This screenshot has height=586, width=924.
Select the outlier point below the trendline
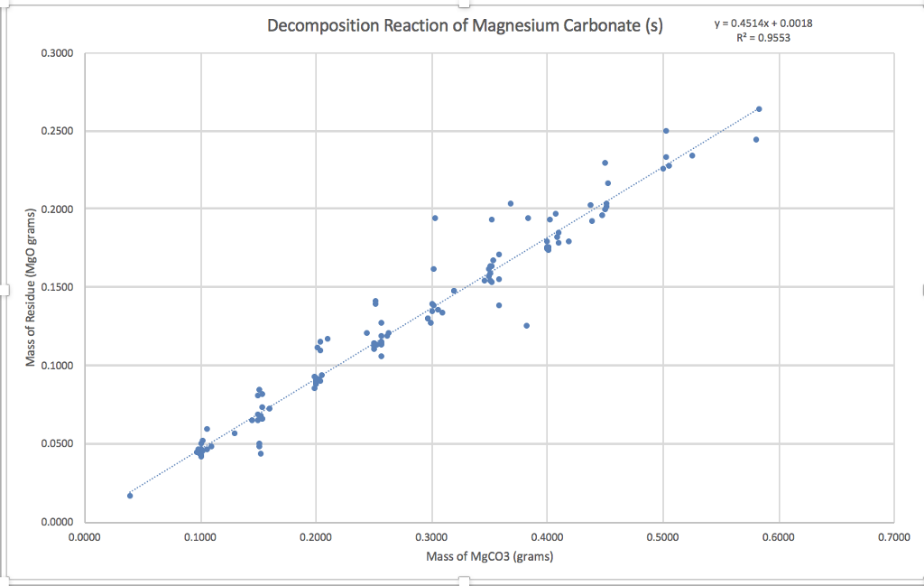point(526,327)
